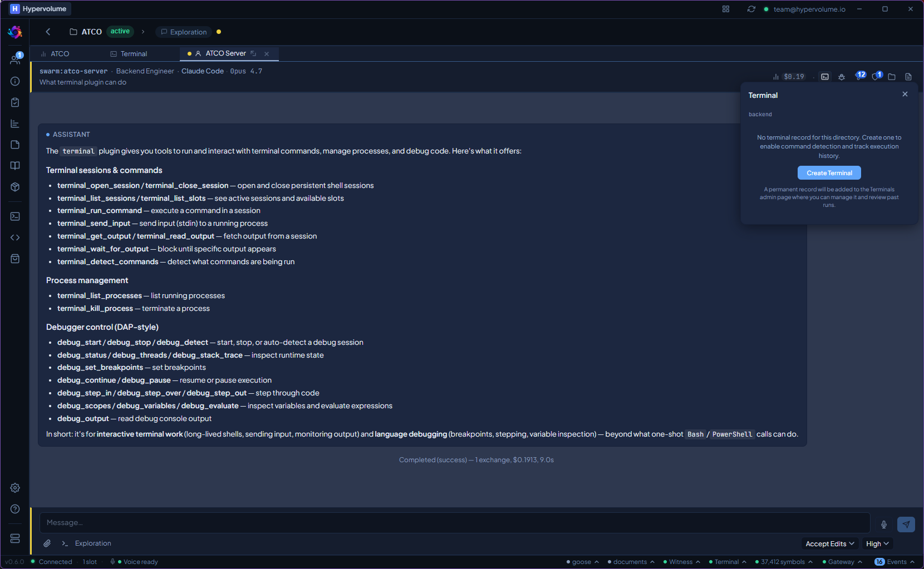Click the Exploration label below message box
The image size is (924, 569).
[x=93, y=543]
